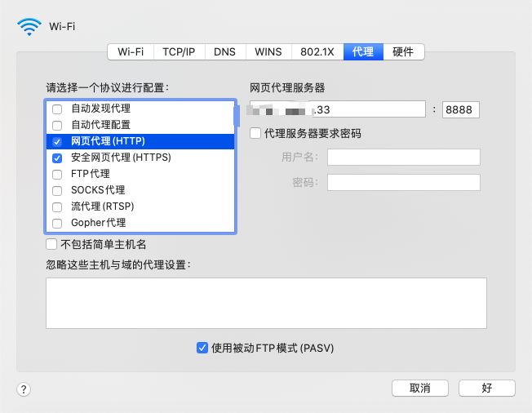Click the protocol list scrollbar
Screen dimensions: 532x413
point(237,116)
